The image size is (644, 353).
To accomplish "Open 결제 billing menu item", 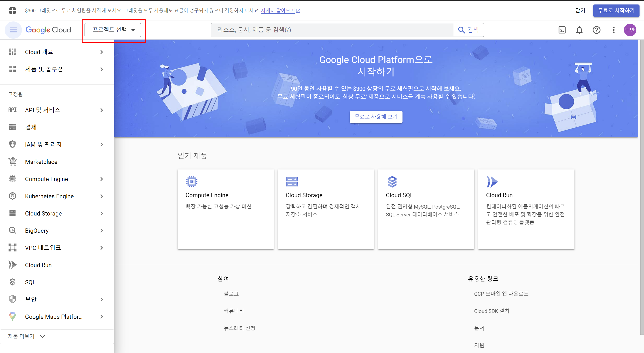I will coord(31,127).
